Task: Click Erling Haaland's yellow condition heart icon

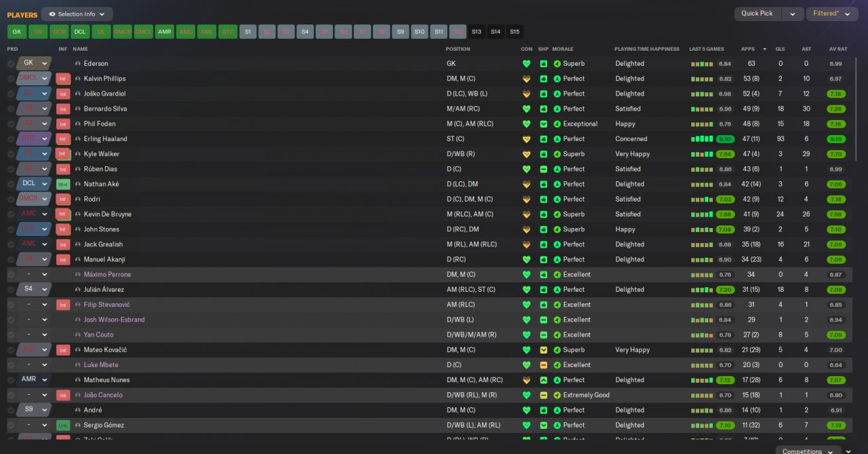Action: pos(526,139)
